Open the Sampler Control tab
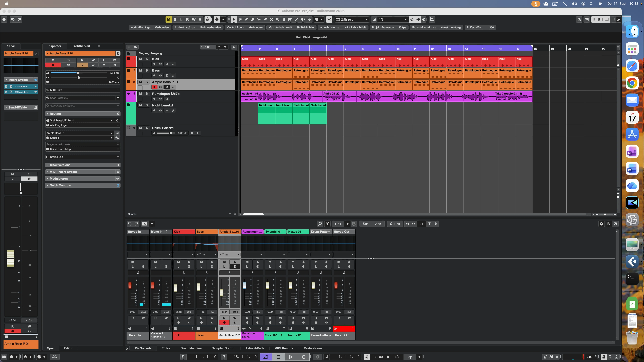The image size is (644, 362). click(223, 348)
